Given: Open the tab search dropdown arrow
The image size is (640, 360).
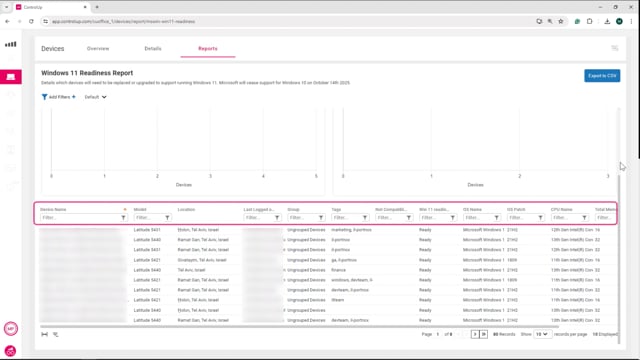Looking at the screenshot, I should [x=6, y=7].
